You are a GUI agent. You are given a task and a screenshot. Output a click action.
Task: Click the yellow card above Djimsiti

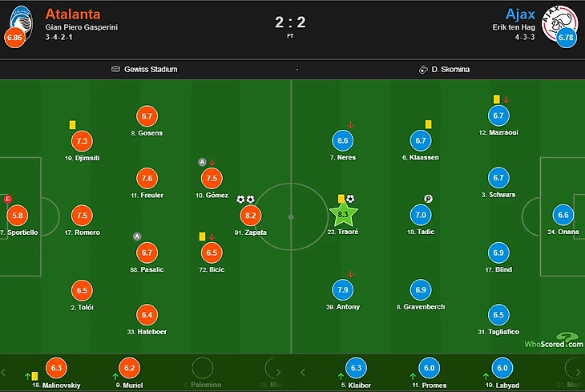point(72,125)
